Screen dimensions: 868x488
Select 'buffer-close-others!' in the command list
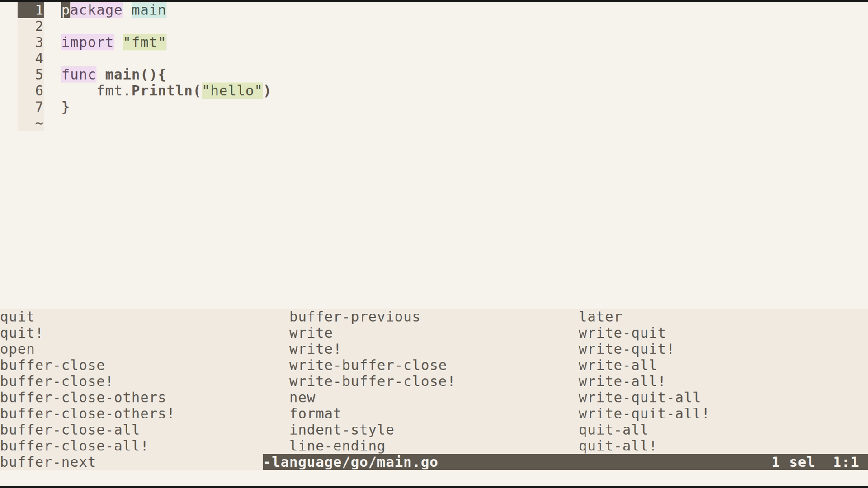87,414
